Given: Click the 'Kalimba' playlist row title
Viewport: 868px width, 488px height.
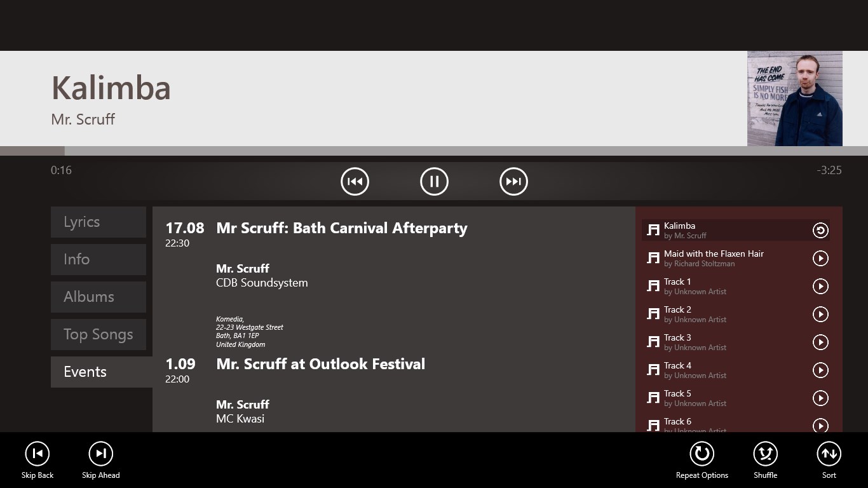Looking at the screenshot, I should [x=679, y=226].
